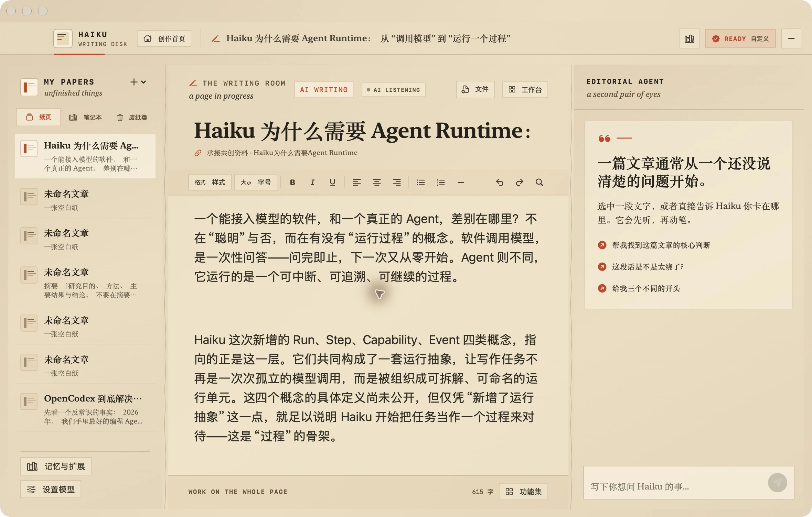Open the 工作台 workbench button
The width and height of the screenshot is (812, 517).
(525, 90)
